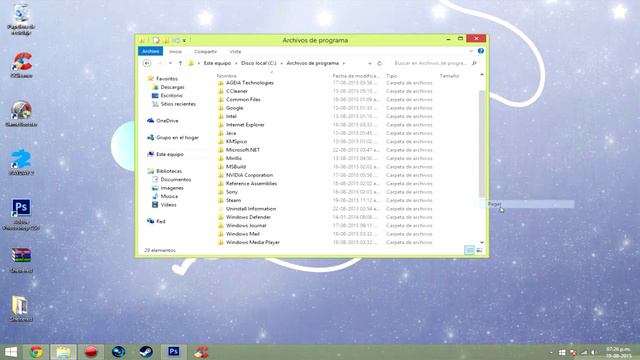Viewport: 640px width, 360px height.
Task: Click the vertical scrollbar in file list
Action: pos(482,143)
